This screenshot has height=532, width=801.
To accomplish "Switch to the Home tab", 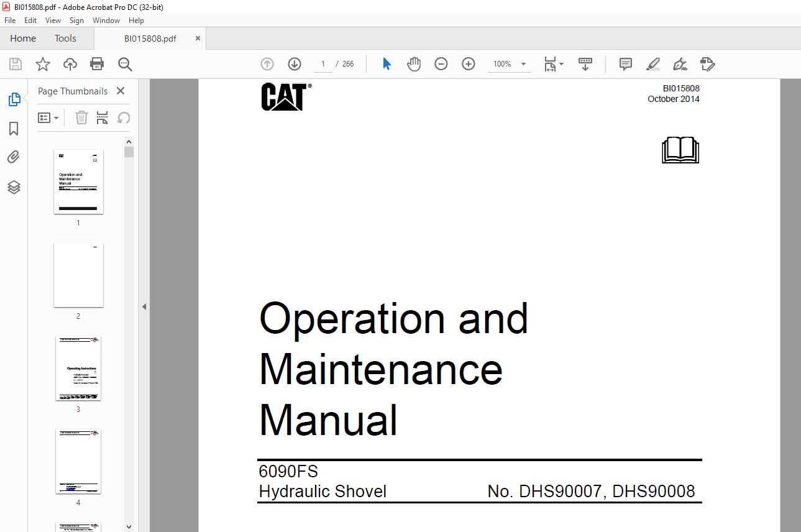I will point(23,39).
